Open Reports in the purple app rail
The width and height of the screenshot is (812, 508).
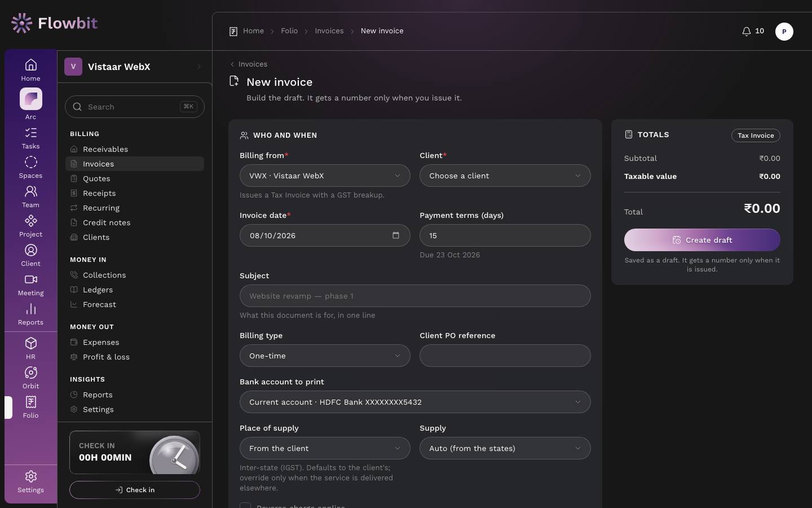[30, 314]
